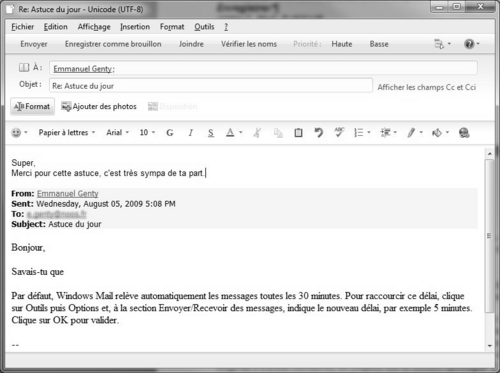Toggle the Format panel button
Viewport: 500px width, 373px height.
point(32,106)
